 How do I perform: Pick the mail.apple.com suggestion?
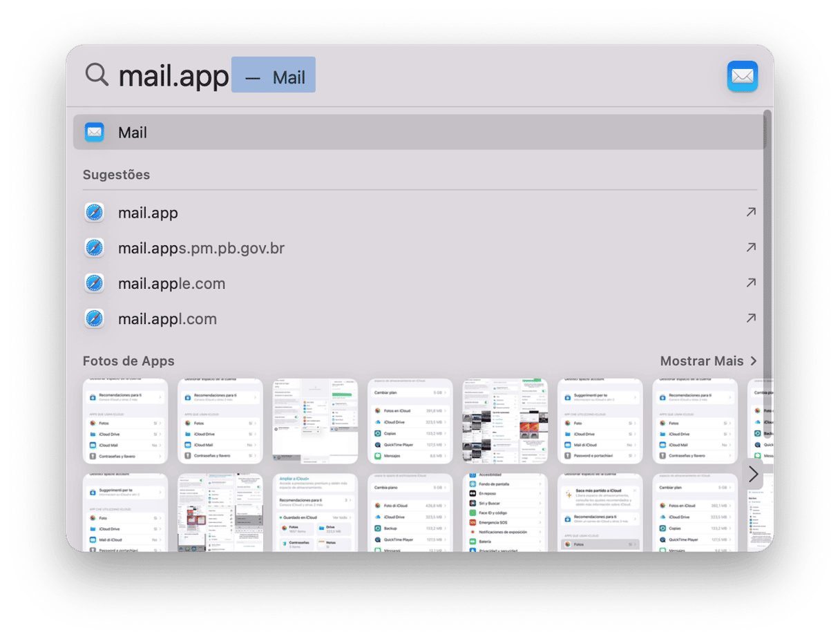click(419, 283)
